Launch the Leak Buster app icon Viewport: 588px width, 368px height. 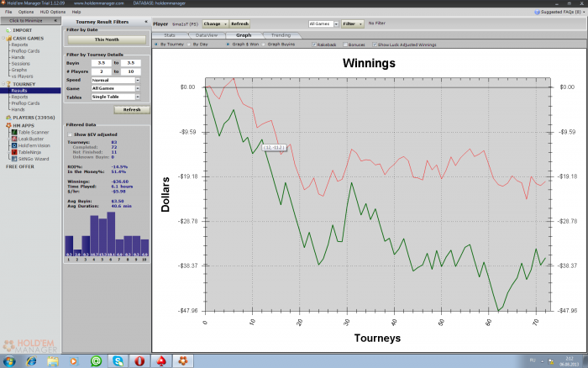tap(14, 139)
